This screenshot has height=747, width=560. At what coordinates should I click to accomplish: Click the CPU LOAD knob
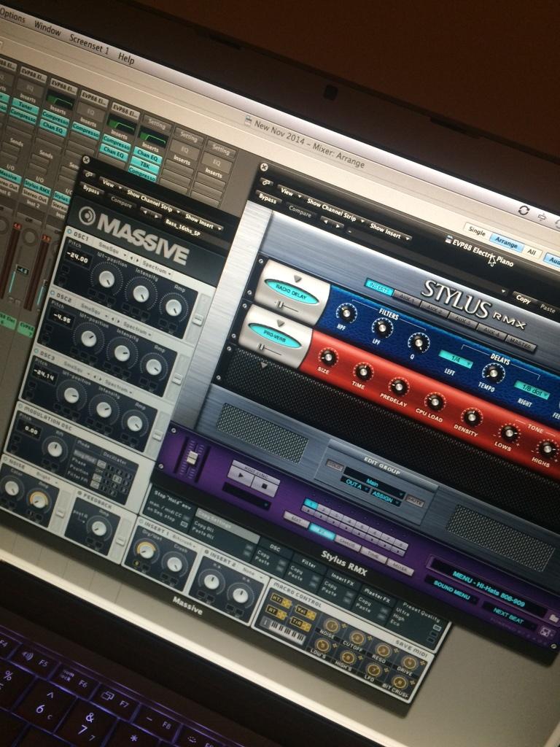[435, 402]
